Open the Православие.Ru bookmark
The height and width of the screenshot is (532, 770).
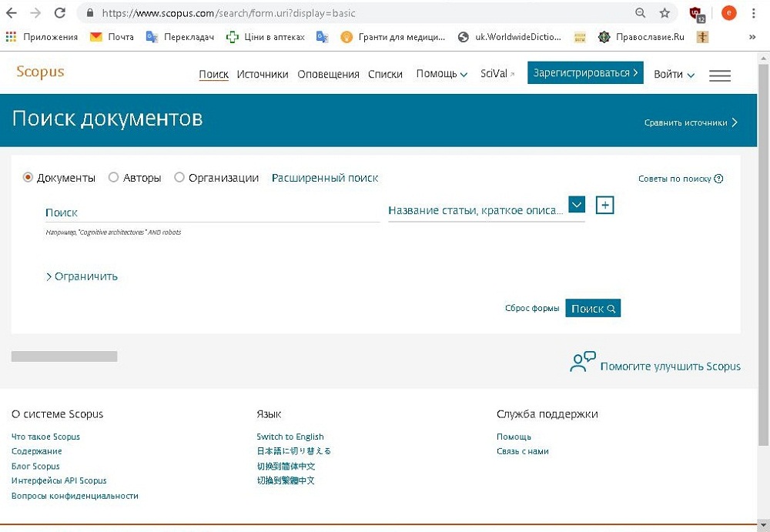coord(641,37)
